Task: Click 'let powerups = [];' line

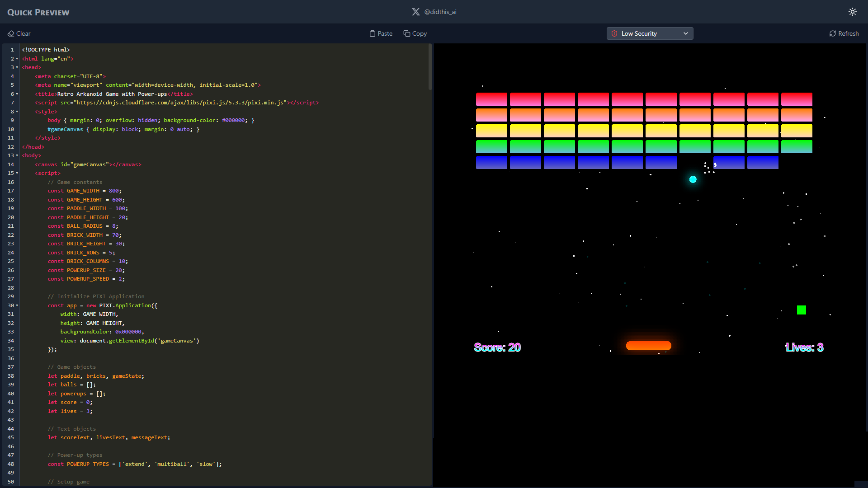Action: [x=77, y=394]
